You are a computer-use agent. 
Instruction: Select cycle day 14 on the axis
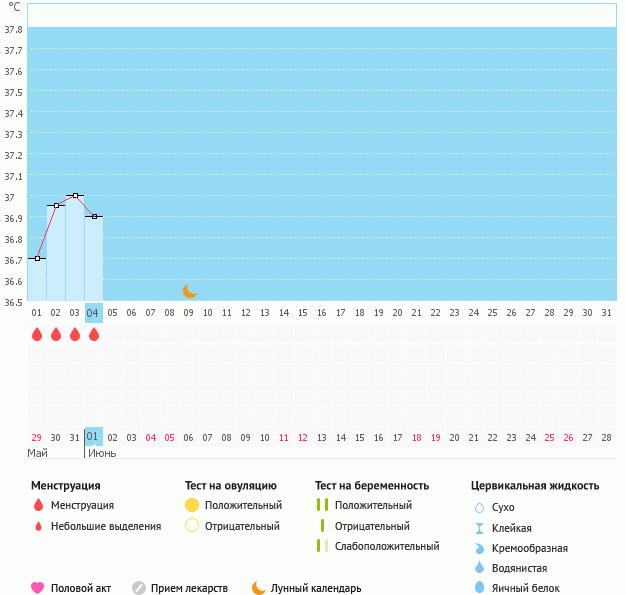click(x=283, y=313)
